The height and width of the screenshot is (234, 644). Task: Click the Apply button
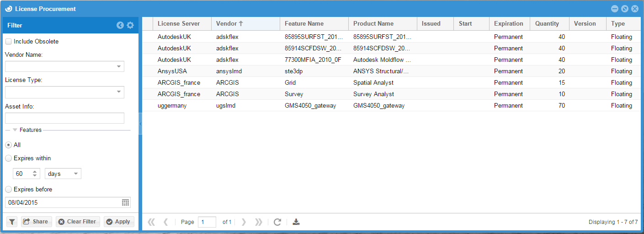point(118,222)
